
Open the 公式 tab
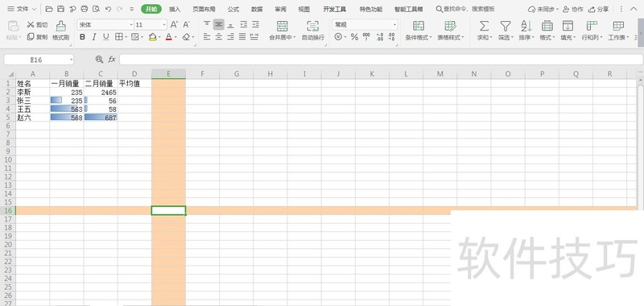coord(233,9)
